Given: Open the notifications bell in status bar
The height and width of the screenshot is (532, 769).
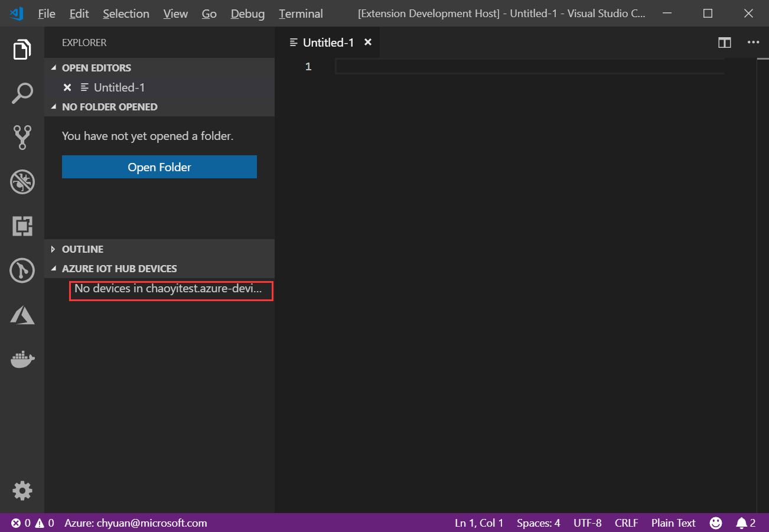Looking at the screenshot, I should pos(745,523).
